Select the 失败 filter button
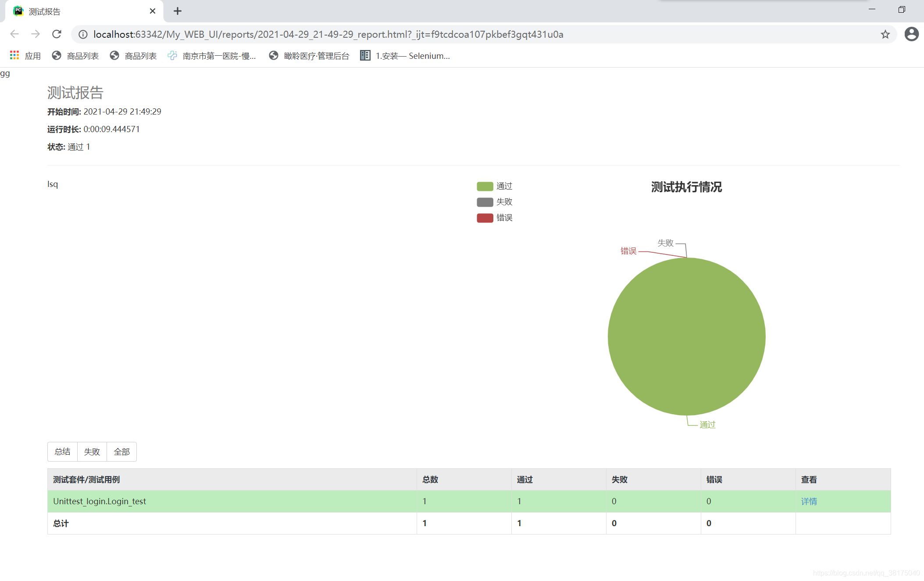 [92, 452]
